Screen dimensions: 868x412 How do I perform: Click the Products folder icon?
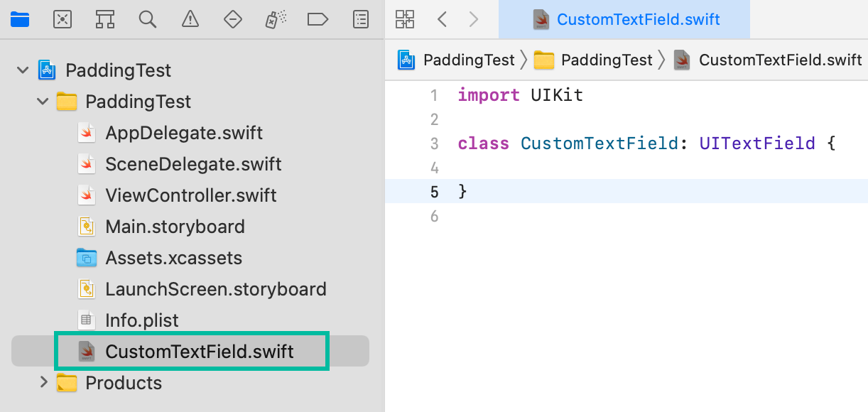pos(67,383)
